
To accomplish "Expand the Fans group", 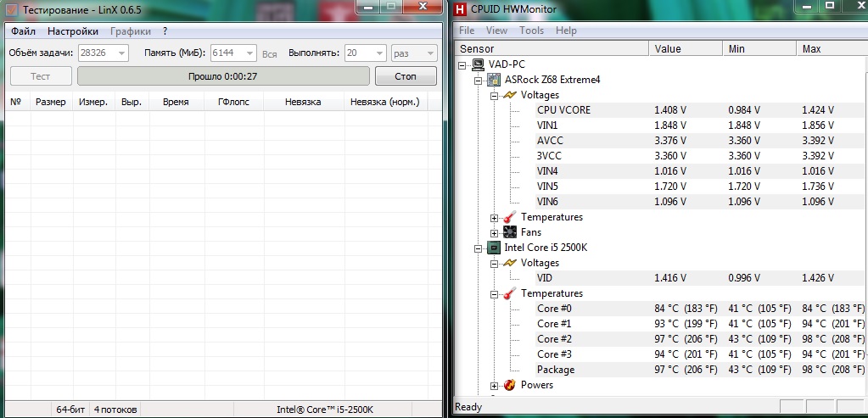I will tap(494, 233).
